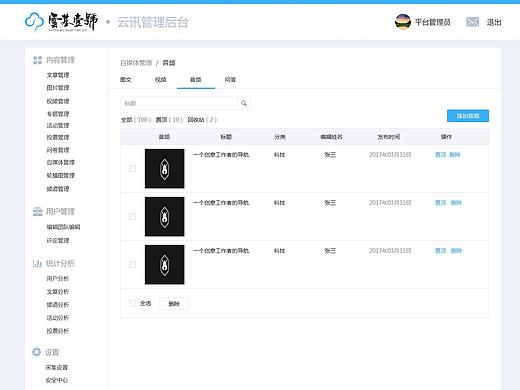Open 自媒体管理 in the sidebar
The height and width of the screenshot is (390, 520).
[x=60, y=162]
